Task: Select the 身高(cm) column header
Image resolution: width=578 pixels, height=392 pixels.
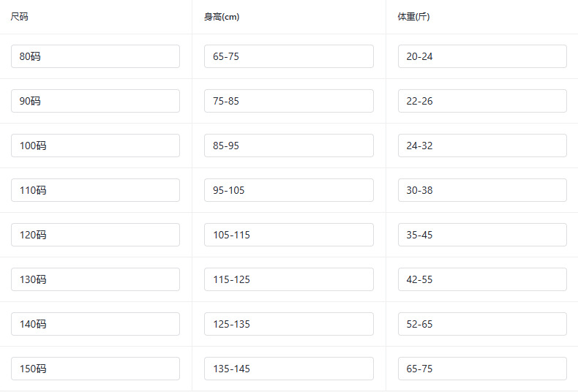Action: pyautogui.click(x=222, y=17)
